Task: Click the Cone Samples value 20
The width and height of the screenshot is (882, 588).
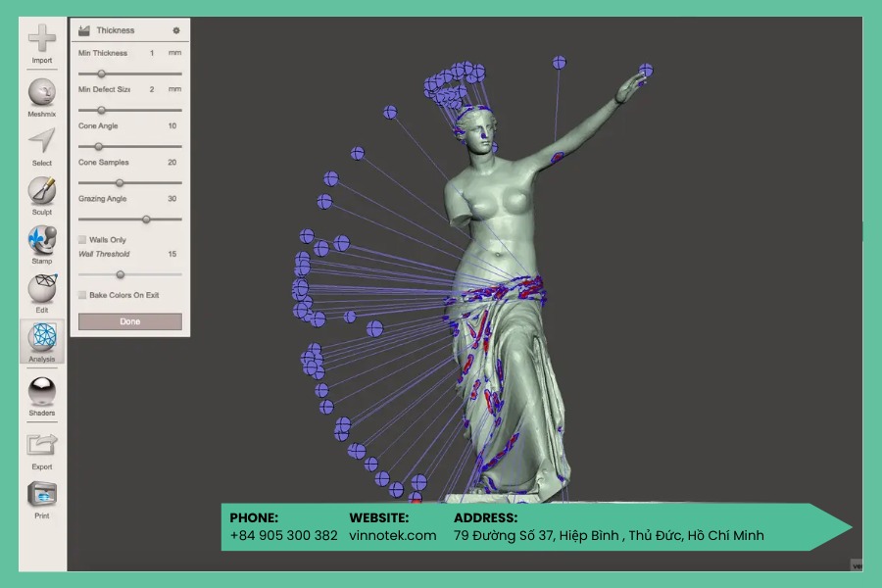Action: (172, 162)
